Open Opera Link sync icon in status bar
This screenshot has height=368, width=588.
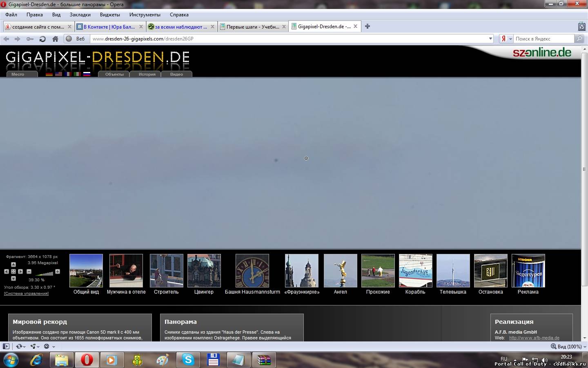click(20, 346)
